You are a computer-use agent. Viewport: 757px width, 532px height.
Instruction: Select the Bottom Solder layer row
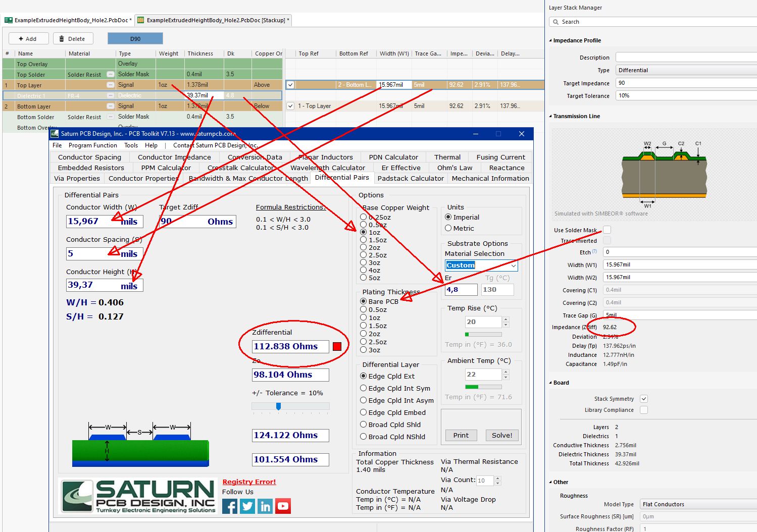point(142,117)
